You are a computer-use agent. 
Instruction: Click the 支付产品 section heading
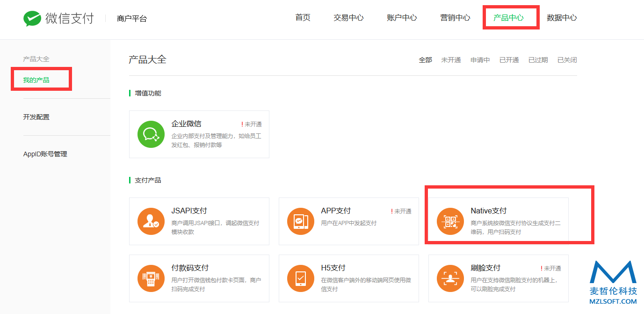tap(148, 180)
